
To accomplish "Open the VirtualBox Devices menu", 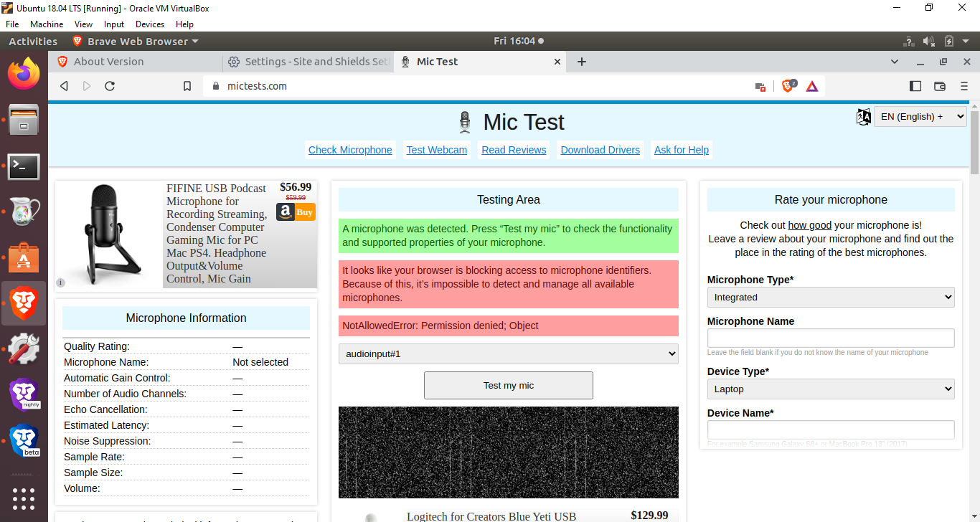I will coord(150,24).
